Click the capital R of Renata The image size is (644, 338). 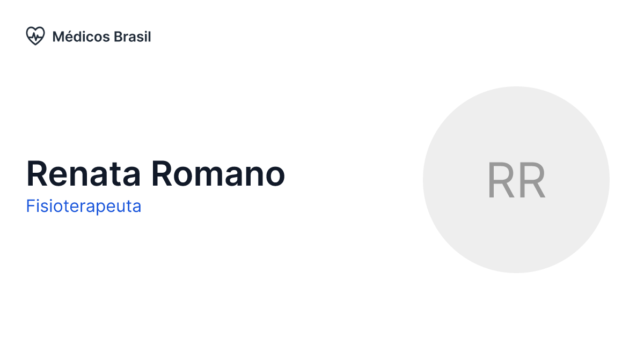pyautogui.click(x=36, y=174)
